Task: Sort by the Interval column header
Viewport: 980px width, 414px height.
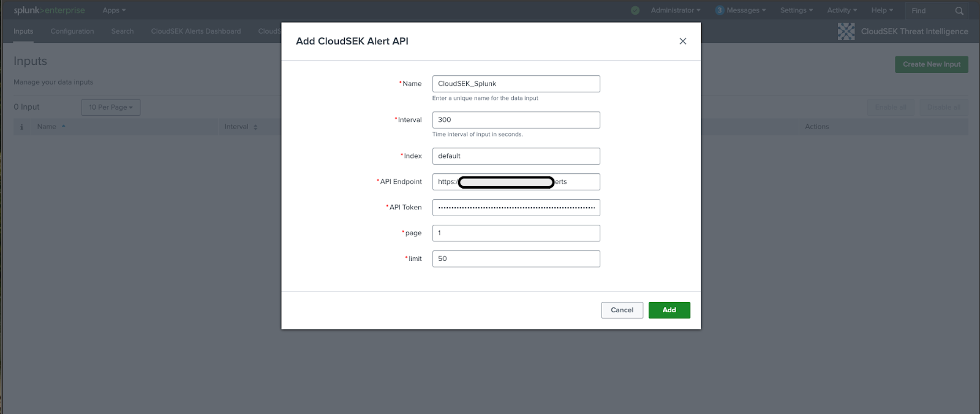Action: [x=241, y=127]
